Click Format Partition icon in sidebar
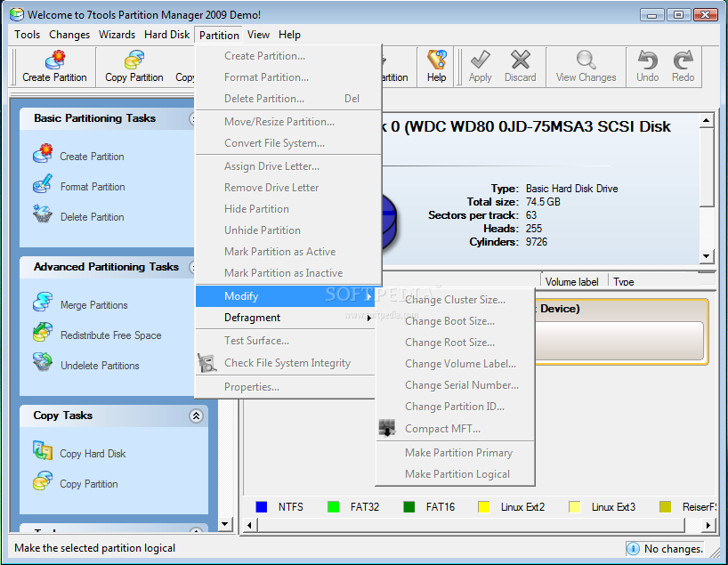 point(43,184)
